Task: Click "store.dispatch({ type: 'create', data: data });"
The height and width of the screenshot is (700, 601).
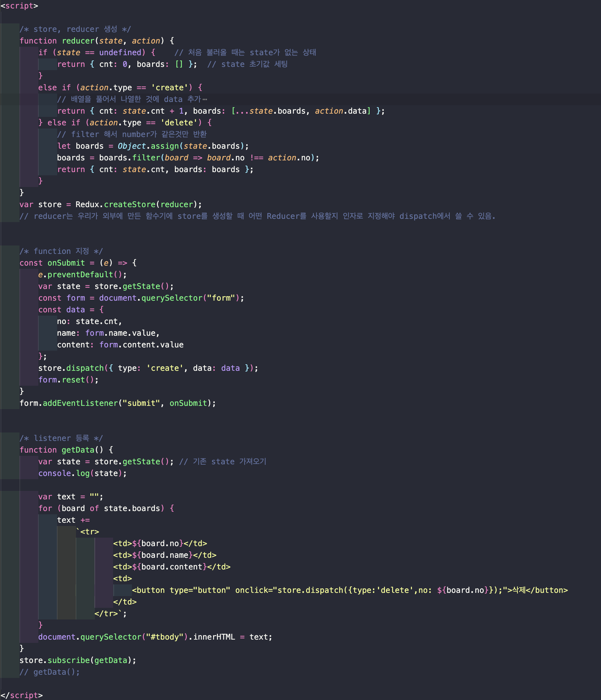Action: (x=148, y=368)
